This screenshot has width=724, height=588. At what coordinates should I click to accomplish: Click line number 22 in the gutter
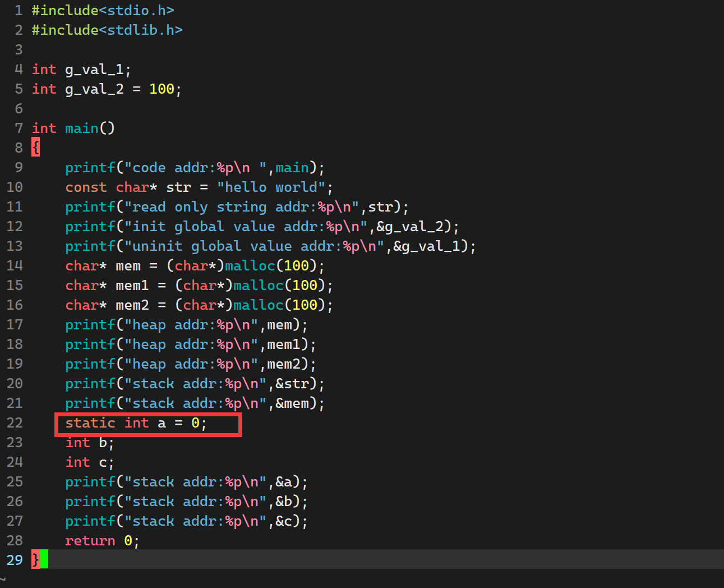coord(15,423)
